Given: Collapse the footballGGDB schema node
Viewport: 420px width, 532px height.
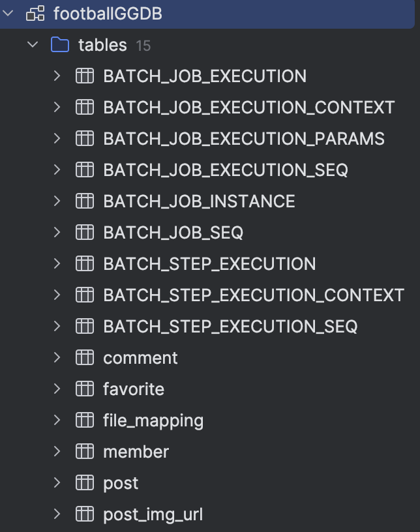Looking at the screenshot, I should click(x=8, y=13).
